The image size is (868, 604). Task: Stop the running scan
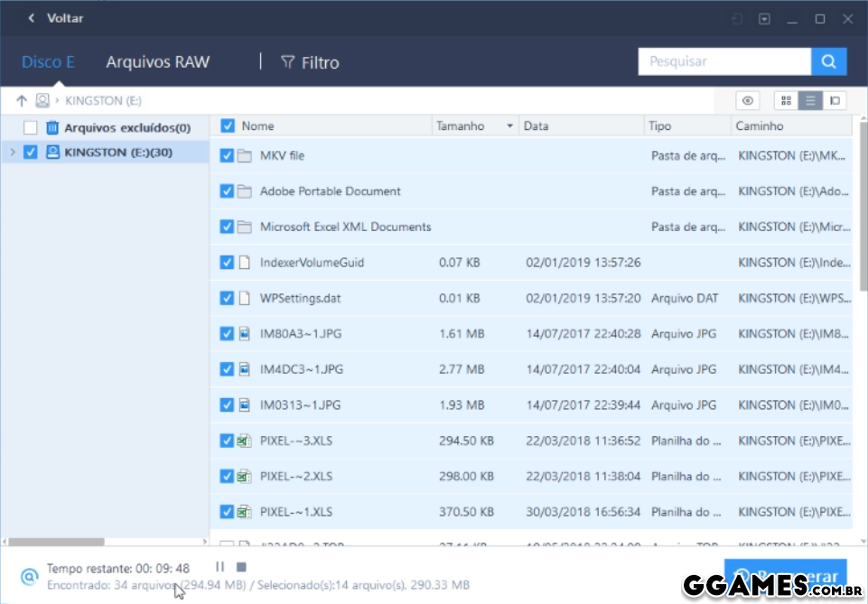[x=241, y=567]
